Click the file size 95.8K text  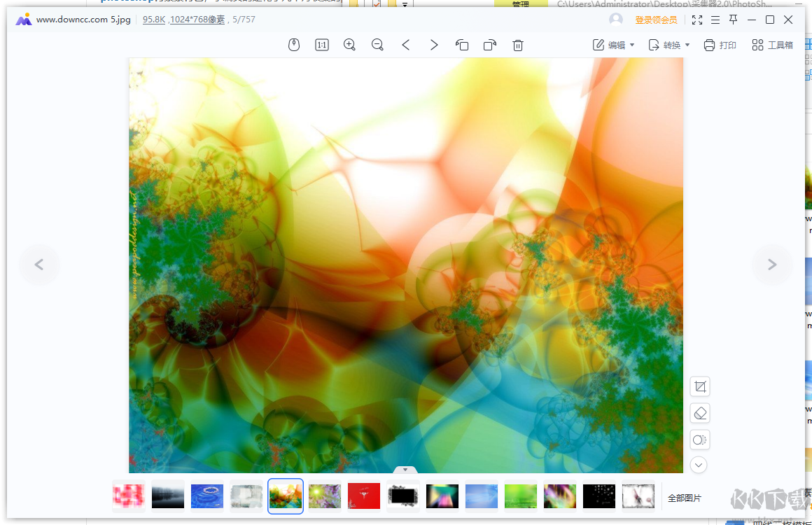click(154, 20)
